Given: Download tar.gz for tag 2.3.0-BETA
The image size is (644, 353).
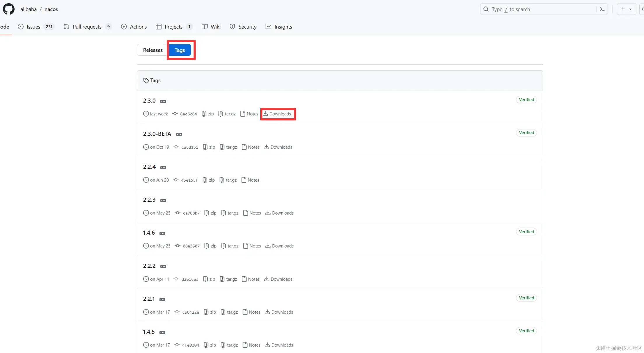Looking at the screenshot, I should (228, 147).
